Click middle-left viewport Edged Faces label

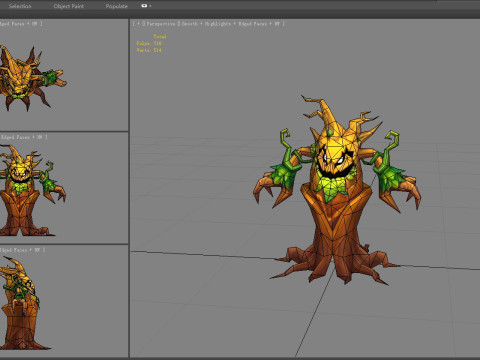pyautogui.click(x=15, y=137)
